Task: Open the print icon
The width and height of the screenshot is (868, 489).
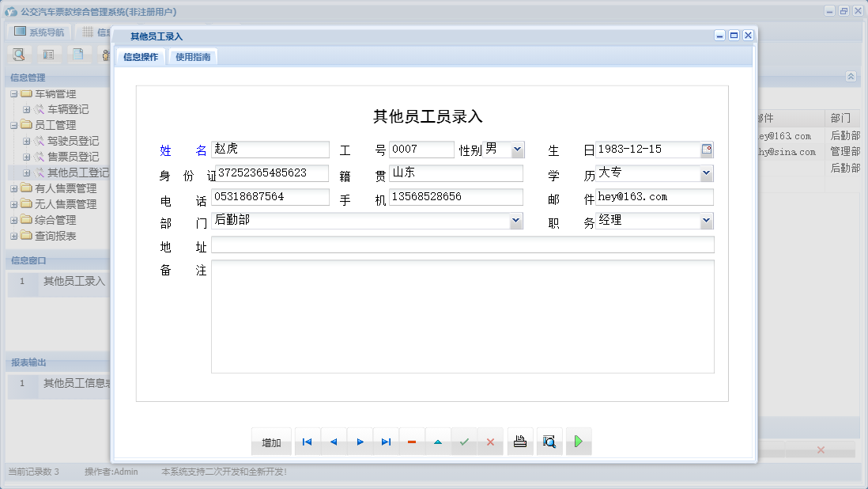Action: point(520,442)
